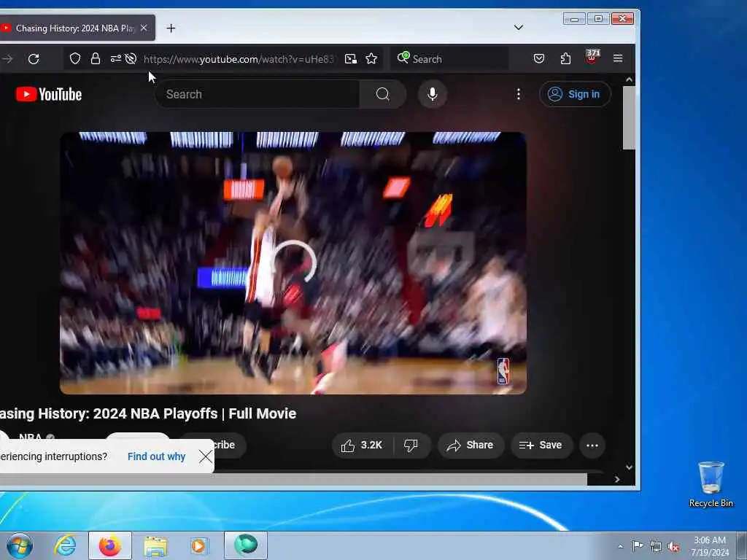
Task: Dislike the video with thumbs down
Action: (x=411, y=446)
